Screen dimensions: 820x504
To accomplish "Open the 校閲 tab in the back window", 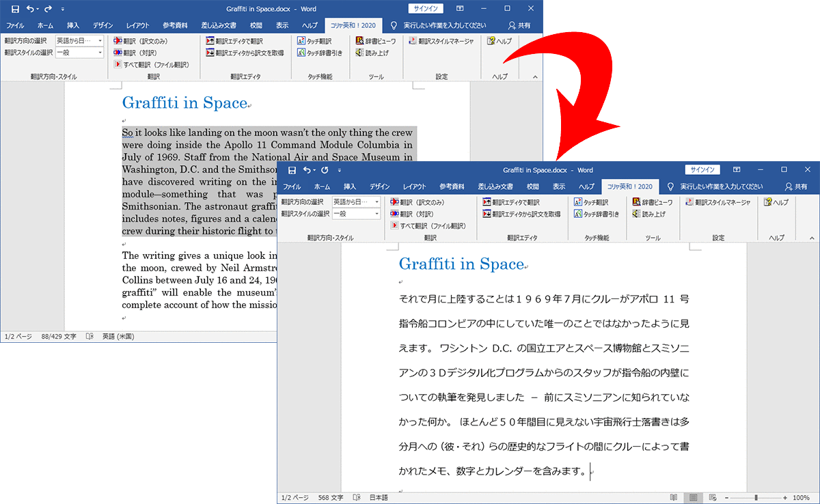I will (256, 25).
